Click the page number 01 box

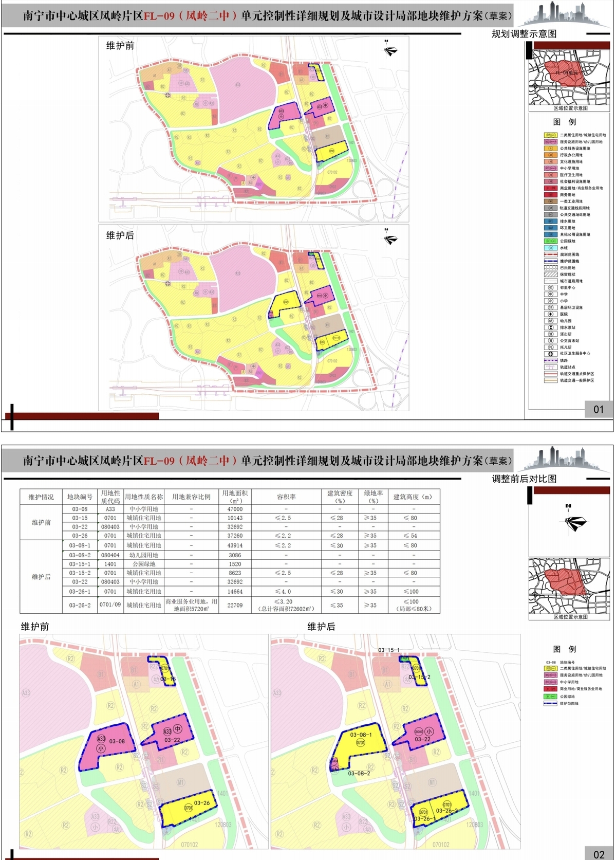point(598,410)
